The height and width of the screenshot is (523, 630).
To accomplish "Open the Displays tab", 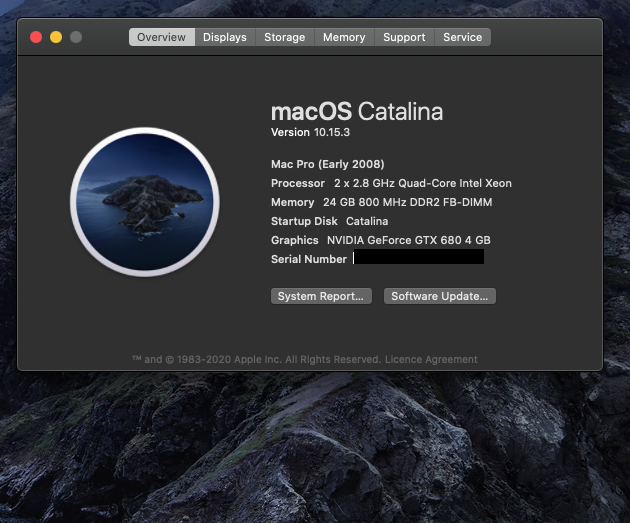I will [225, 37].
